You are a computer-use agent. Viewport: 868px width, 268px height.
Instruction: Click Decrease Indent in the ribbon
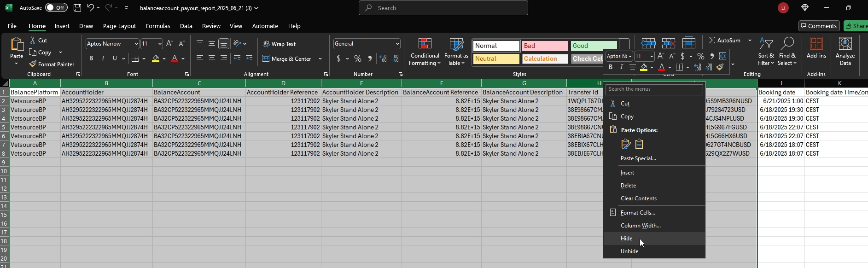click(x=237, y=58)
